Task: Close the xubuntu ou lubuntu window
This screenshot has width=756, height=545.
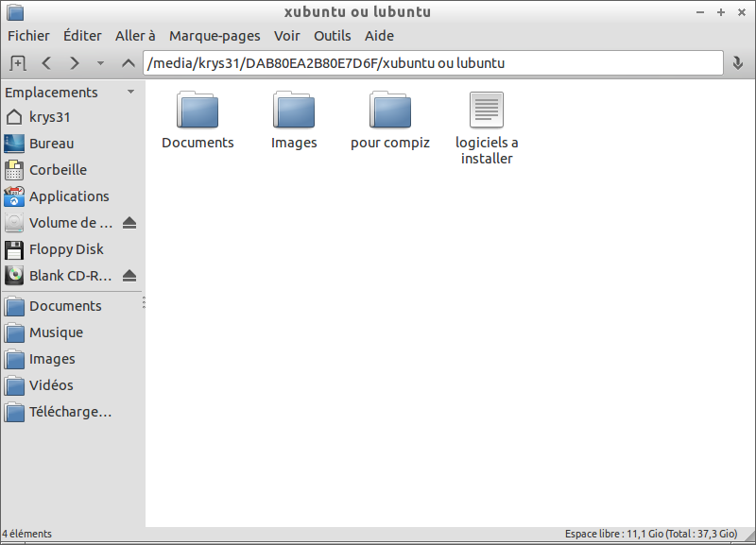Action: pos(742,12)
